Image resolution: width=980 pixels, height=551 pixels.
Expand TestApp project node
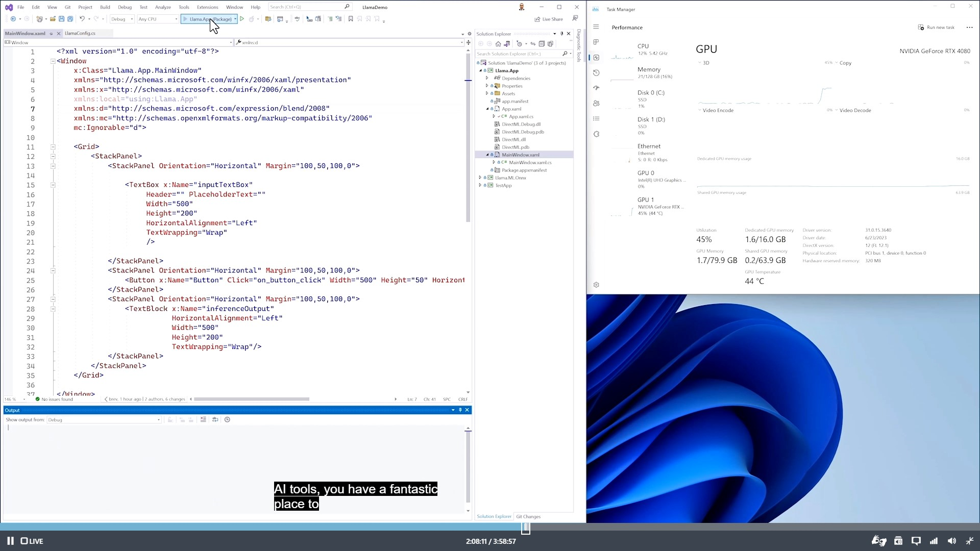(x=480, y=185)
